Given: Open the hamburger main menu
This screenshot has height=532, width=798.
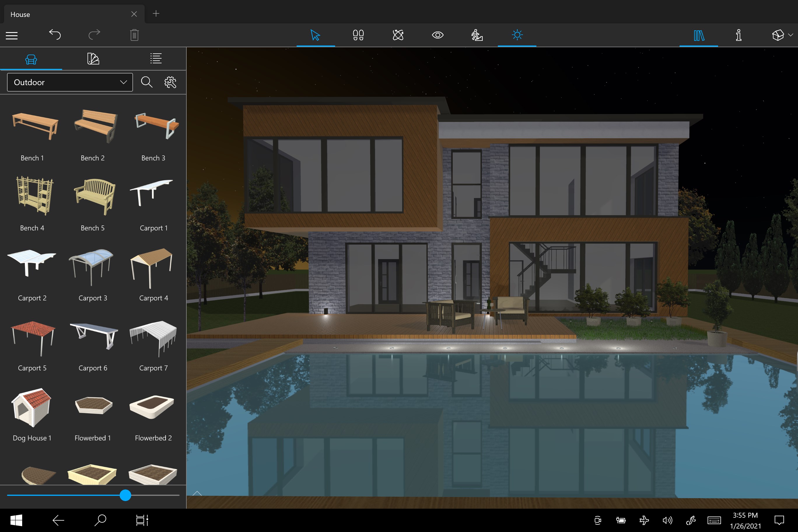Looking at the screenshot, I should 12,35.
